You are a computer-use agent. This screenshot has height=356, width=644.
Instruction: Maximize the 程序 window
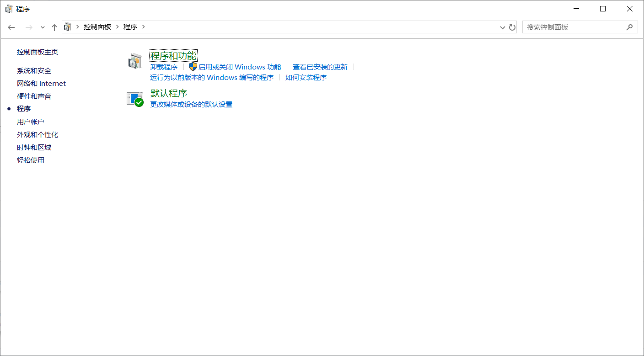[603, 9]
